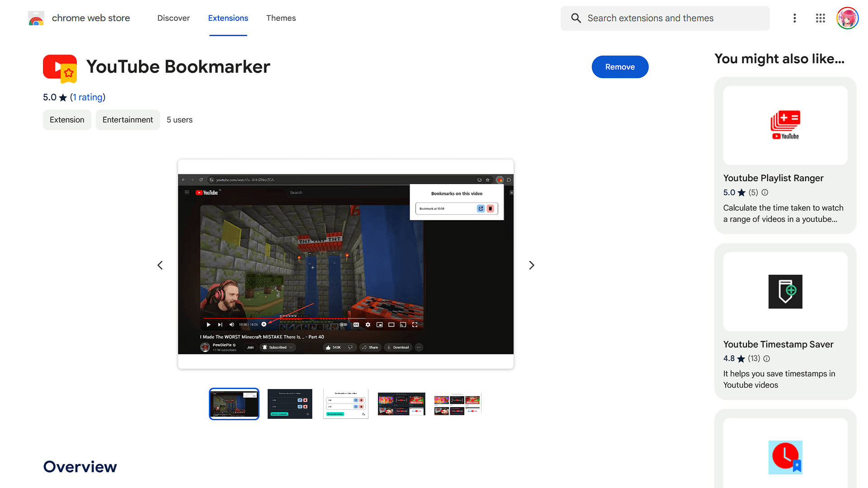868x488 pixels.
Task: Click the Extension category chip
Action: (67, 120)
